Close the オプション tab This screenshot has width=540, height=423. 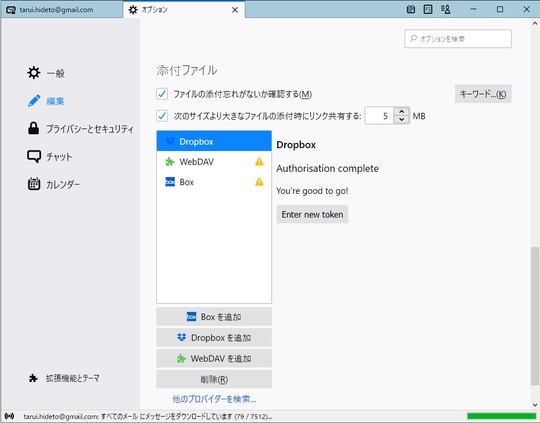[x=235, y=10]
